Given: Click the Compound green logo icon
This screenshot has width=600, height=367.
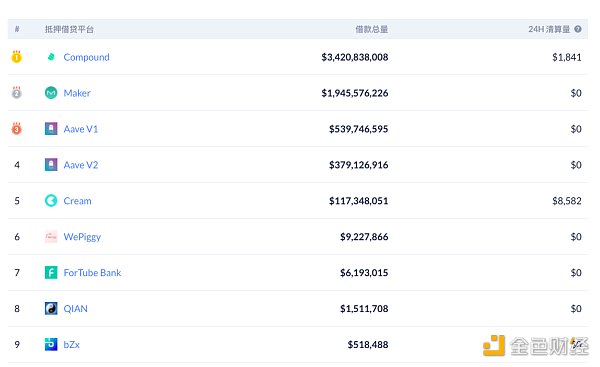Looking at the screenshot, I should point(51,57).
